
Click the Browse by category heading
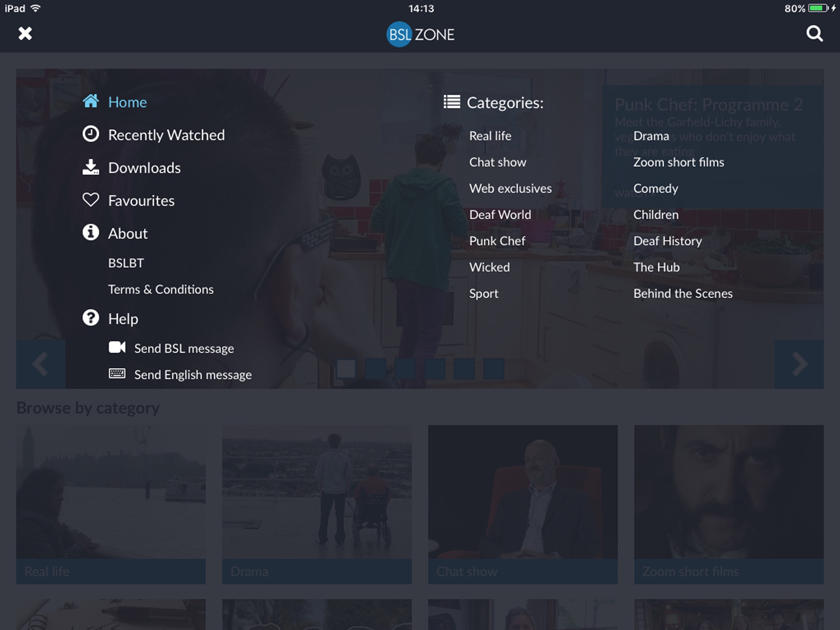pyautogui.click(x=88, y=408)
